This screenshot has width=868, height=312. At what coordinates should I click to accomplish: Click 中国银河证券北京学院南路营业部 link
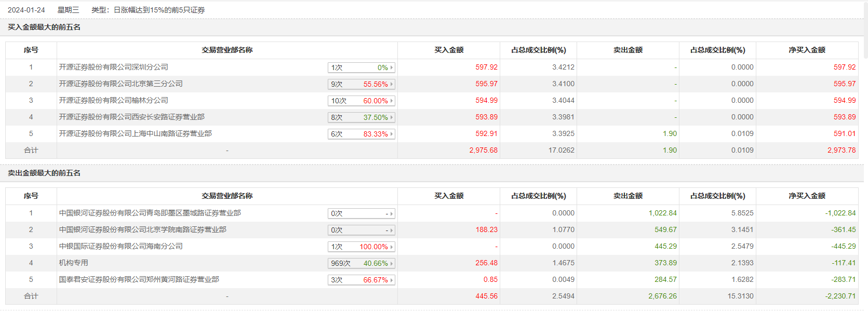(142, 229)
